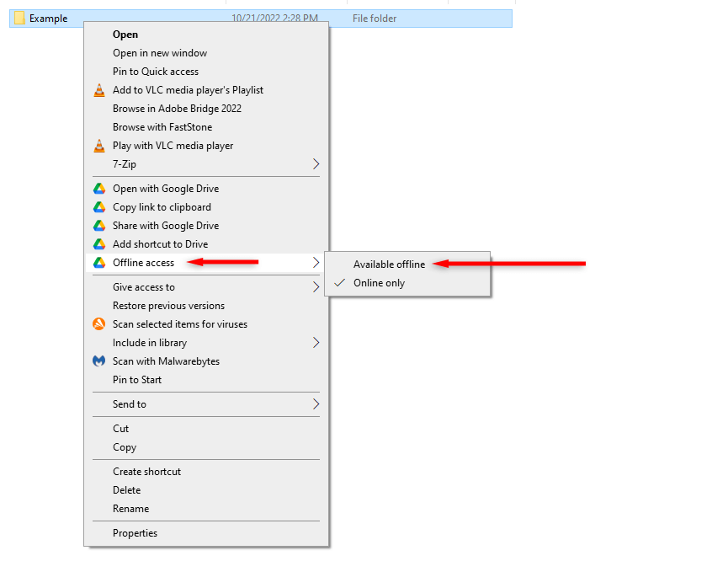The image size is (728, 561).
Task: Click Open in new window
Action: click(160, 53)
